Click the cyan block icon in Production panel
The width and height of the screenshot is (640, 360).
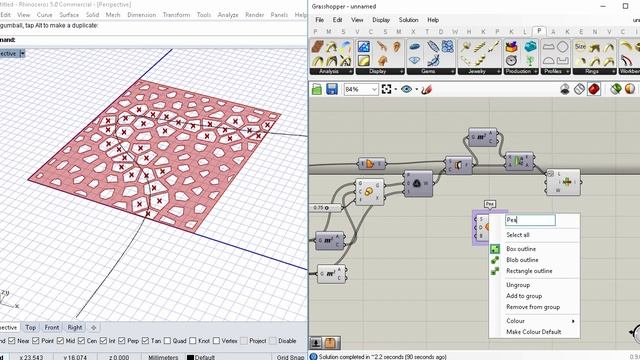(x=530, y=47)
